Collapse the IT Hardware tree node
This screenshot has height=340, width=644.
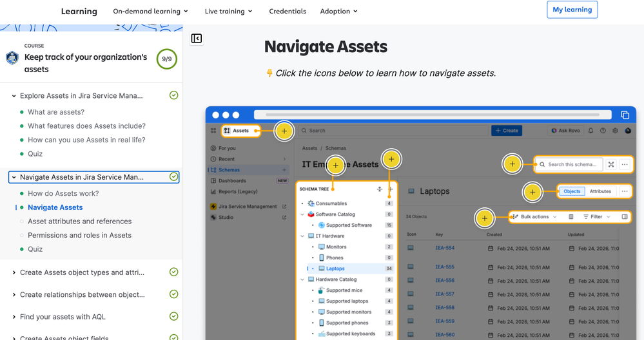(302, 236)
